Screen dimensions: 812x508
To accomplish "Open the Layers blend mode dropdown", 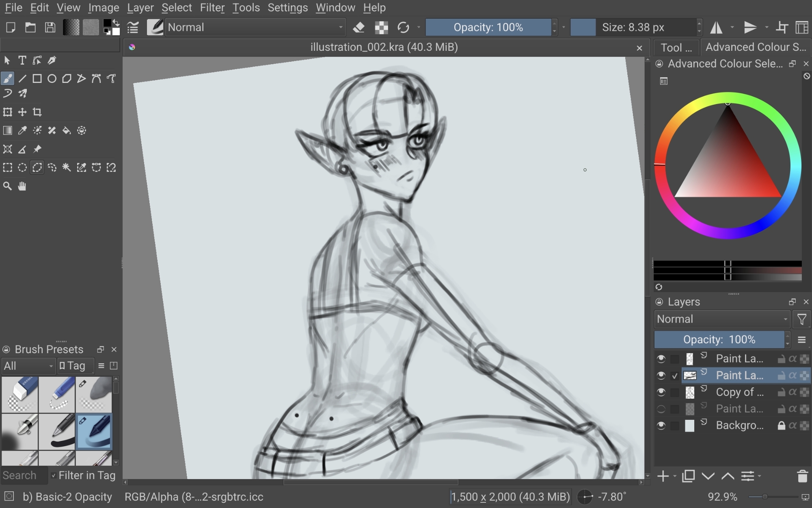I will point(722,319).
